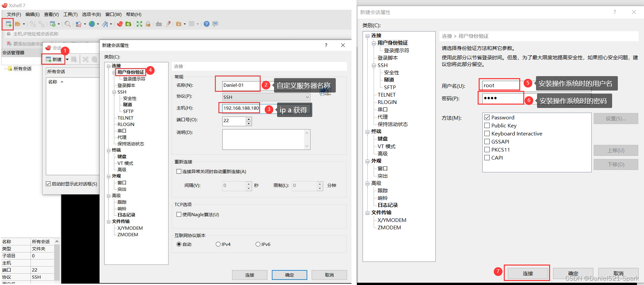Click 确定 button in left connection dialog
Screen dimensions: 644x285
[289, 275]
